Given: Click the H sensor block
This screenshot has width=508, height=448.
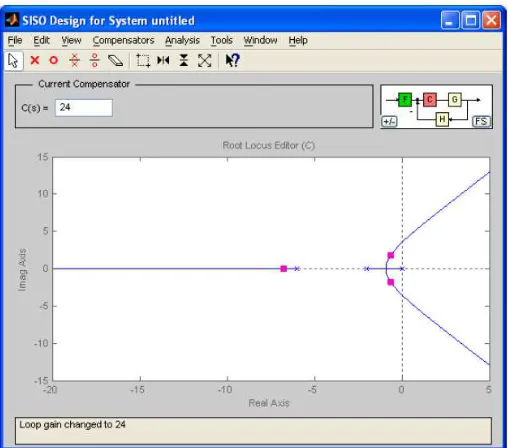Looking at the screenshot, I should click(442, 119).
